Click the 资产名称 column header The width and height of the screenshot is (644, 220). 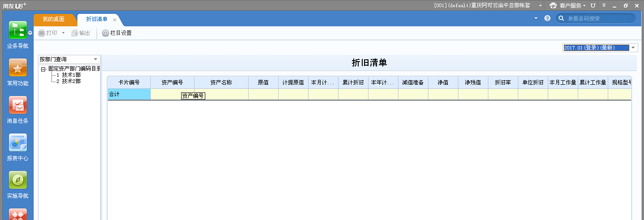click(x=221, y=83)
